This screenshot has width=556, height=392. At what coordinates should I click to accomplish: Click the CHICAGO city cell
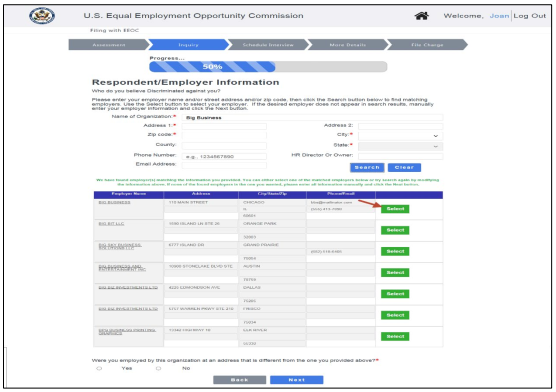[x=272, y=202]
